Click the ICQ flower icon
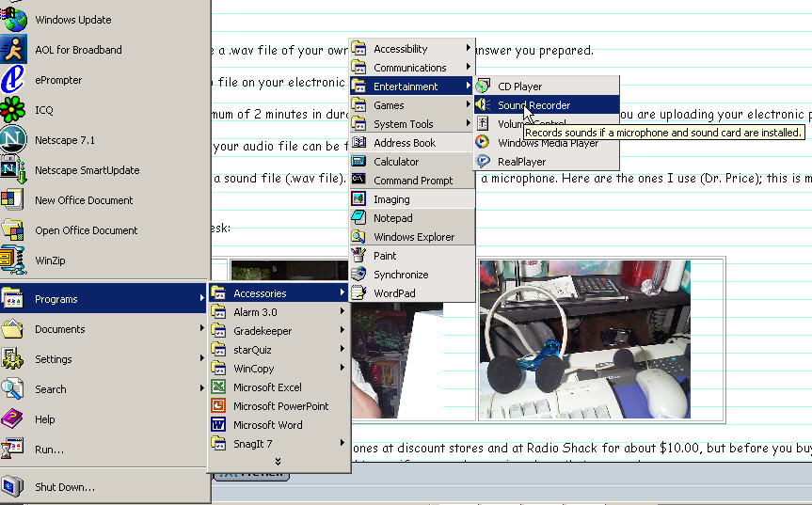Image resolution: width=812 pixels, height=505 pixels. point(12,110)
